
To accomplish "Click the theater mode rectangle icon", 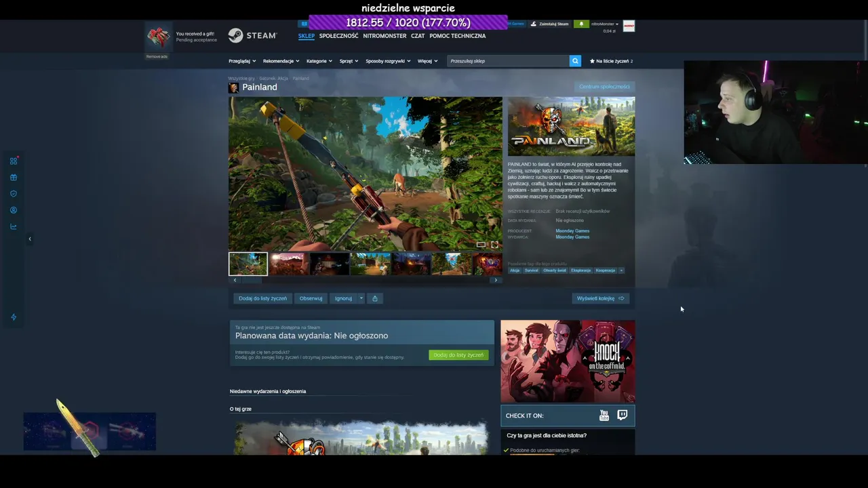I will tap(481, 245).
